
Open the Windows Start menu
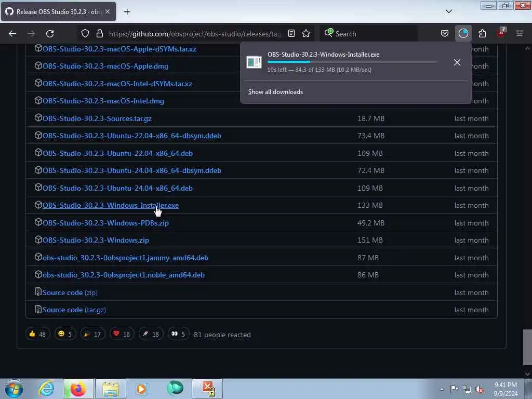[14, 389]
